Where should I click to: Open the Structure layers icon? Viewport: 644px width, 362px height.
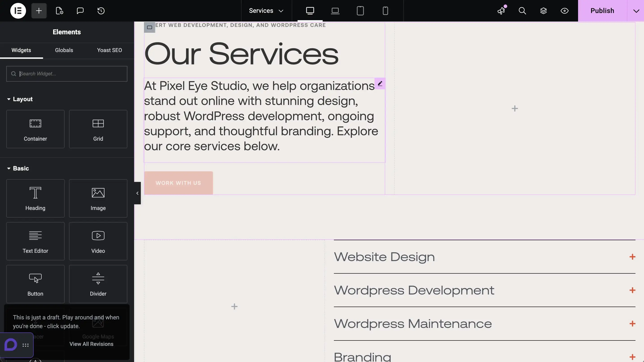(544, 11)
